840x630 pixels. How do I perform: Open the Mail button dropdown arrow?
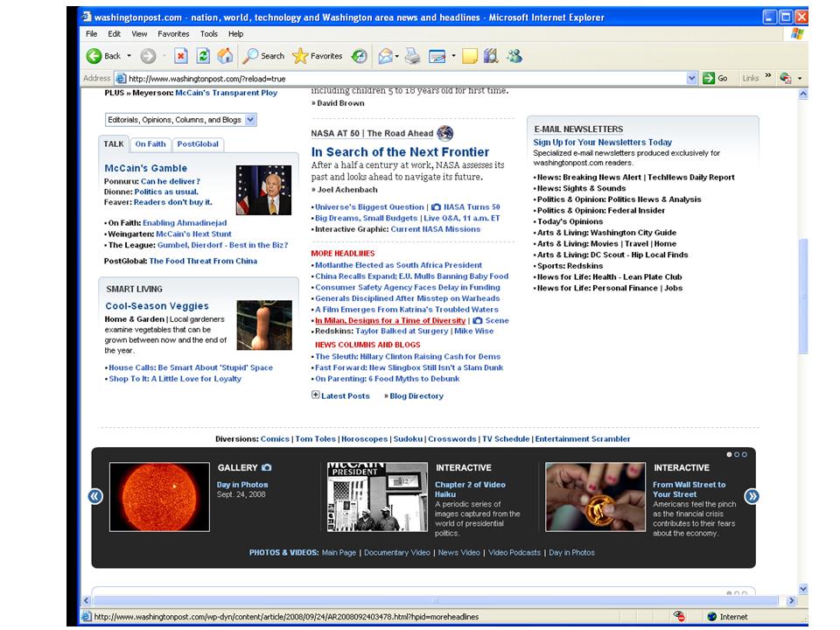click(397, 56)
